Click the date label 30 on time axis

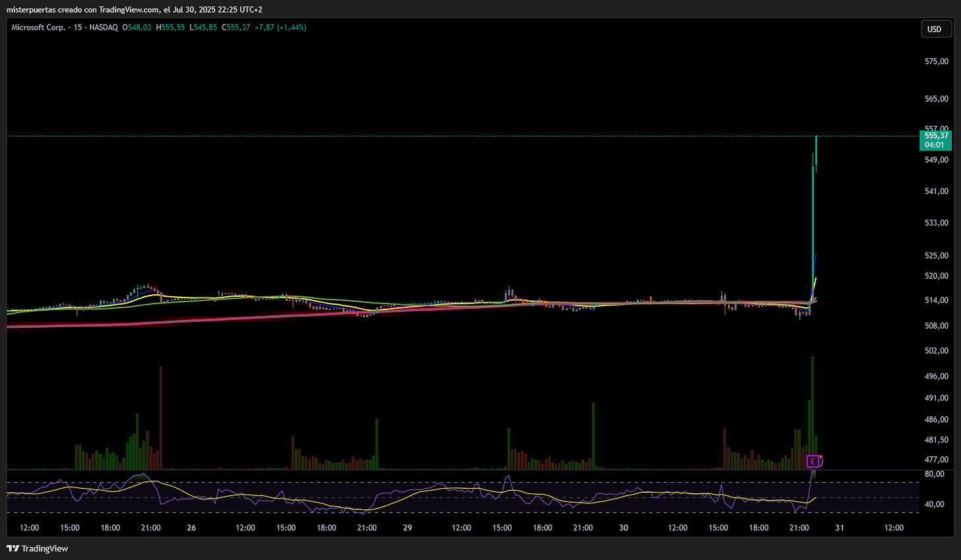(623, 528)
